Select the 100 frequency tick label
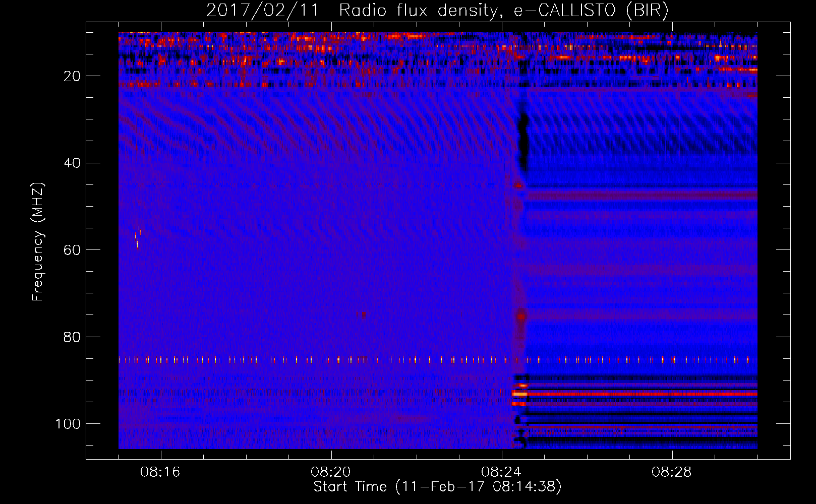The image size is (816, 504). [68, 424]
